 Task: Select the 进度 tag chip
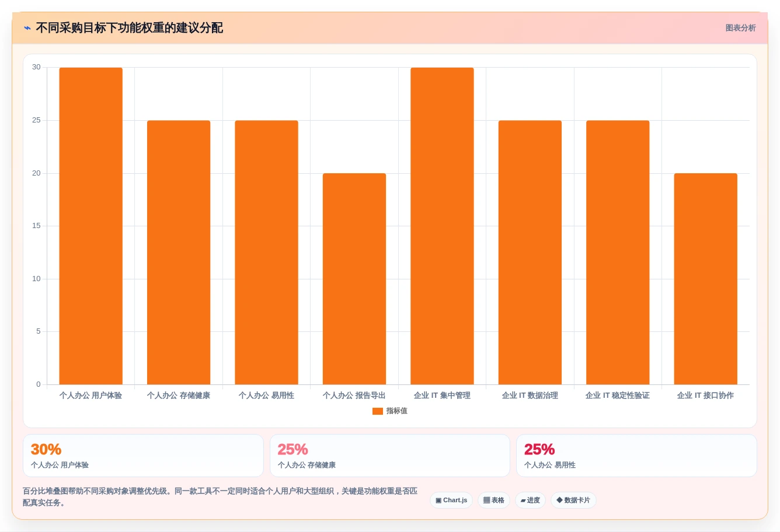[x=530, y=501]
